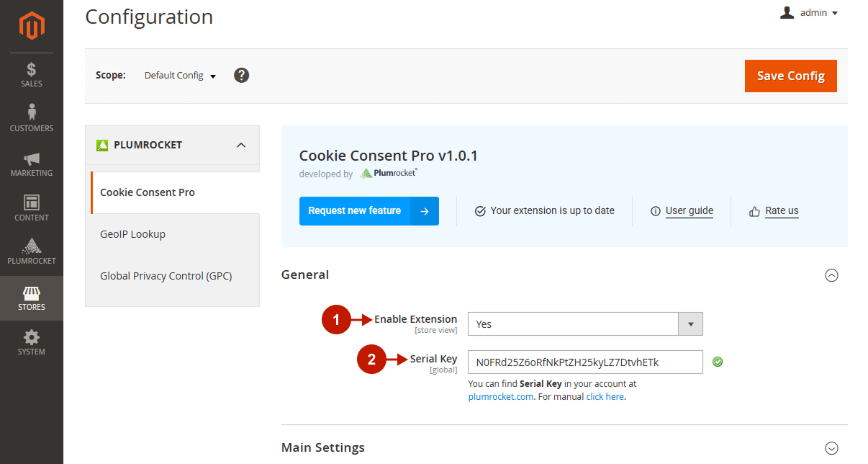Select the Global Privacy Control (GPC) tab

[174, 276]
